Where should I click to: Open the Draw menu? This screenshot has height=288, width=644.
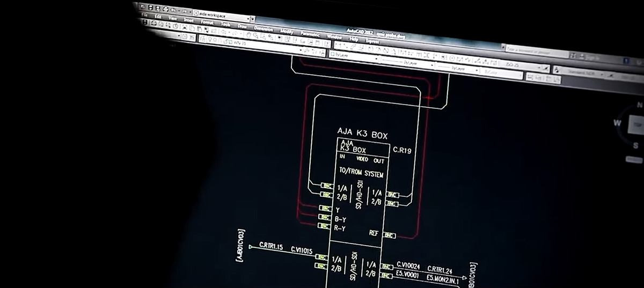coord(242,26)
